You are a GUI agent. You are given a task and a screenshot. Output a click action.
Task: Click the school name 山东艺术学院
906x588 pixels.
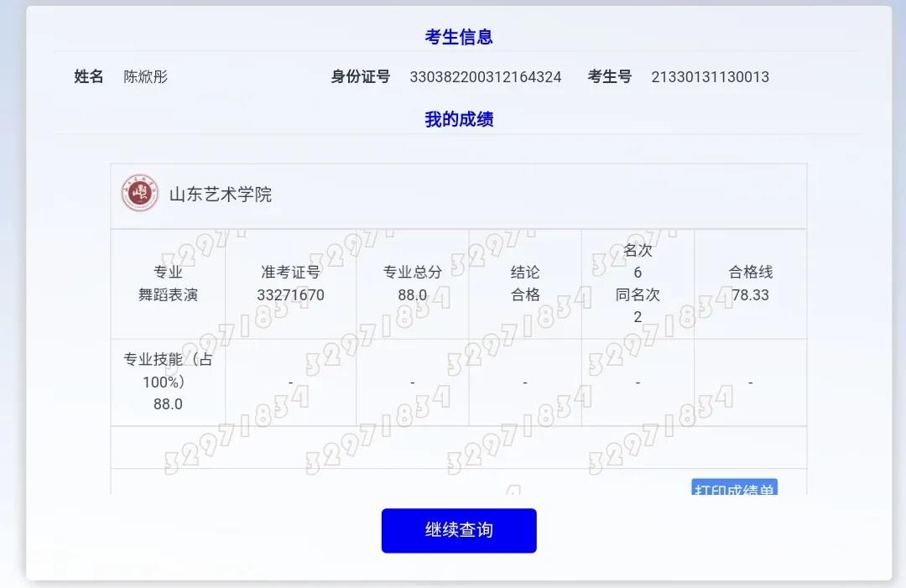point(221,195)
